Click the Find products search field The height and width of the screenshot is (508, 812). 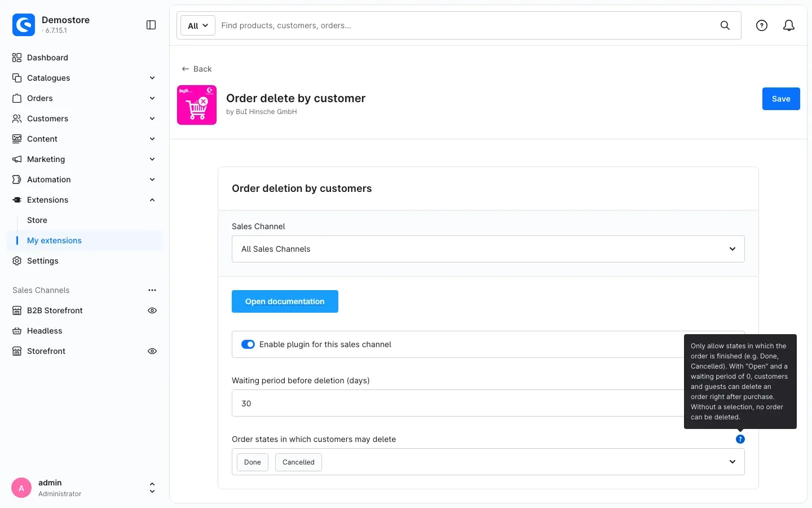pyautogui.click(x=465, y=25)
